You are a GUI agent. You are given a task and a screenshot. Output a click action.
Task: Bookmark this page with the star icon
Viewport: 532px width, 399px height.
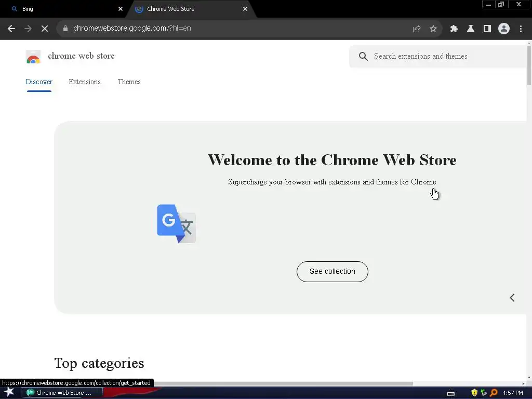433,29
